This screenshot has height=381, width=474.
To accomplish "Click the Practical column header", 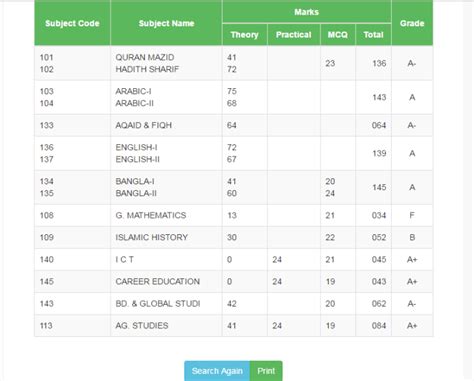I will tap(294, 35).
